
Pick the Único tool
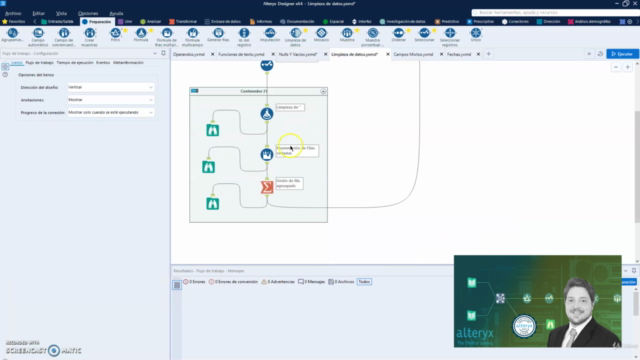pyautogui.click(x=476, y=35)
